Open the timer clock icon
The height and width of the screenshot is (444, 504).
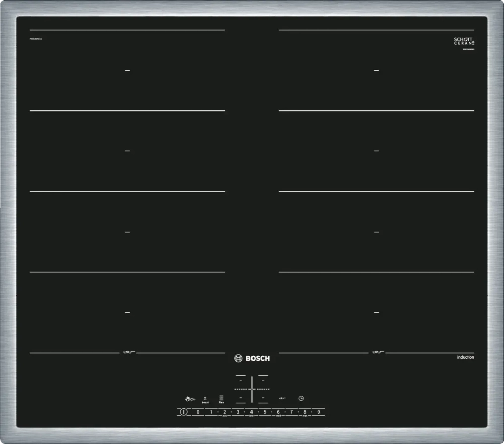coord(301,398)
